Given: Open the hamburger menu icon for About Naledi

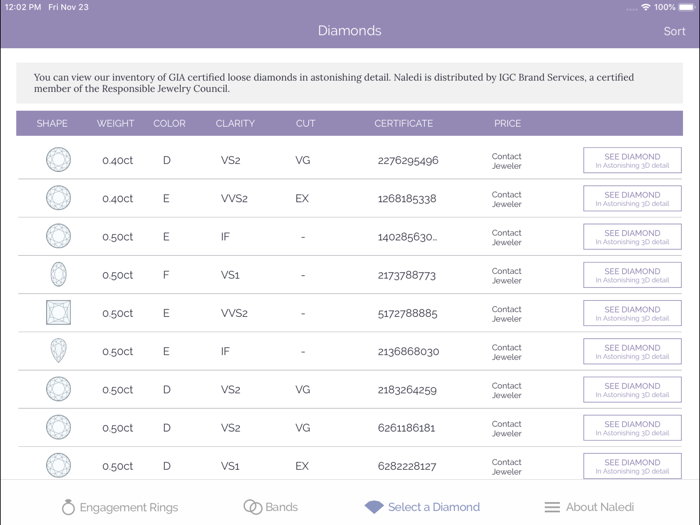Looking at the screenshot, I should coord(552,507).
